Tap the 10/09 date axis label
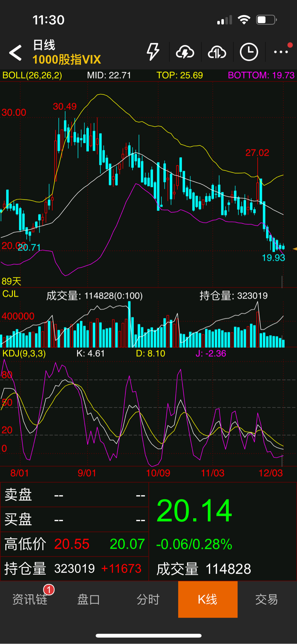 [x=158, y=473]
